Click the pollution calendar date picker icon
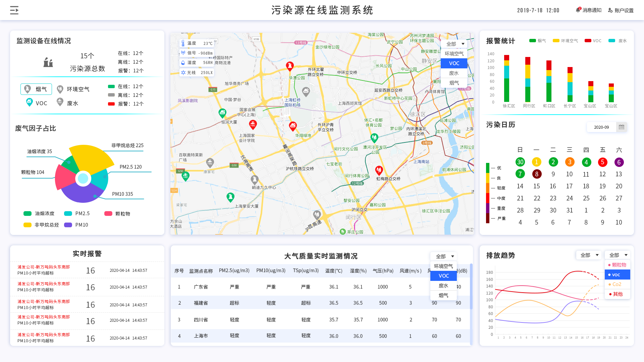This screenshot has width=644, height=362. (x=622, y=127)
